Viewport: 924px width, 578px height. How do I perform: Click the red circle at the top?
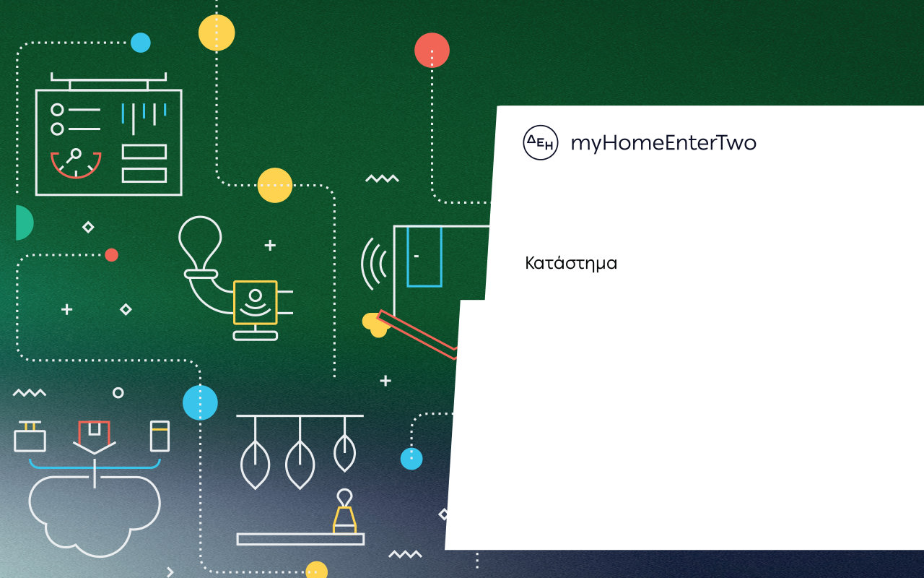[432, 51]
